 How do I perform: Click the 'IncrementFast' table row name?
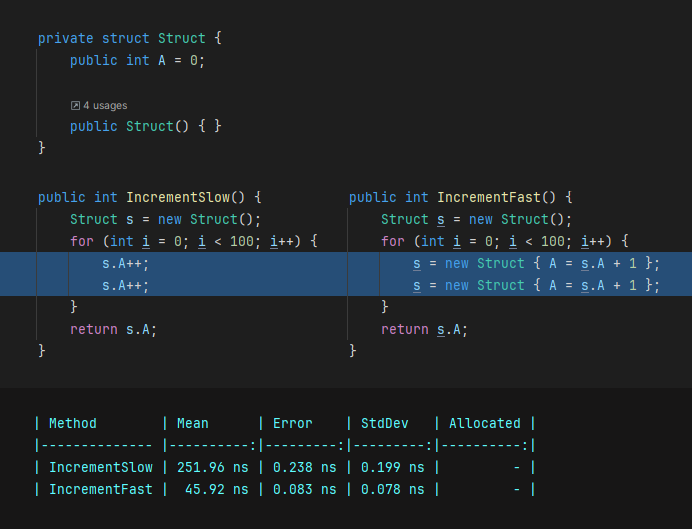[x=101, y=489]
